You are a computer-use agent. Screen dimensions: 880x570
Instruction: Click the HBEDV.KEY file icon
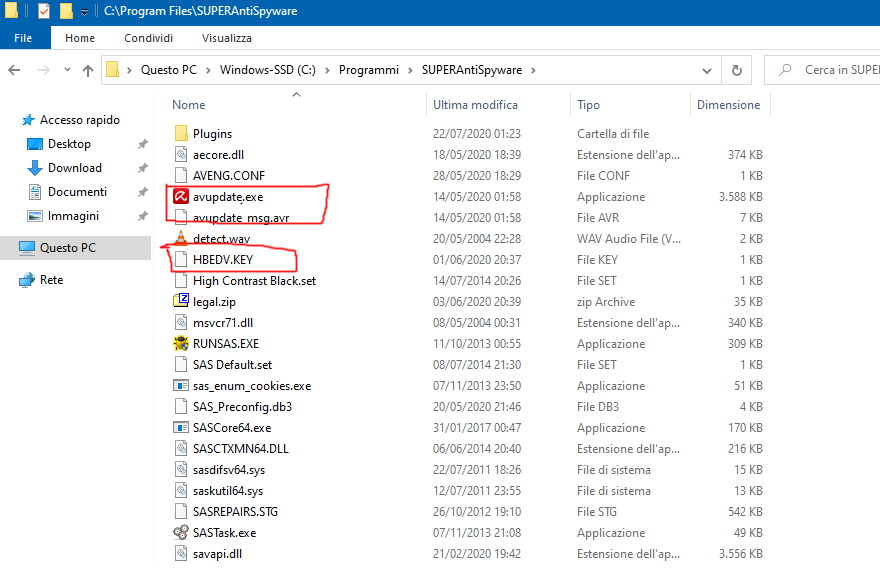click(x=181, y=260)
